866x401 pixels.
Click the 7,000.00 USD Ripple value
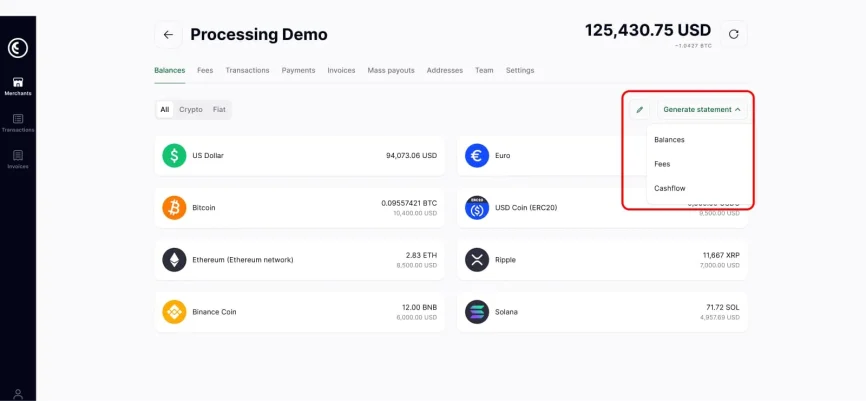pyautogui.click(x=720, y=265)
